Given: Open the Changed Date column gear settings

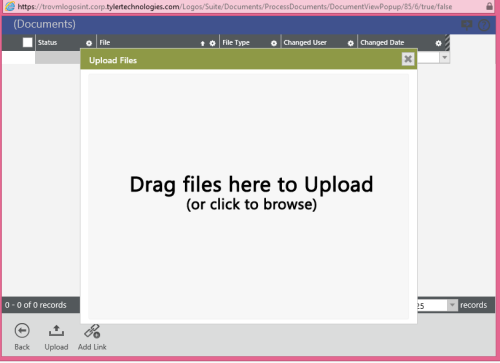Looking at the screenshot, I should 438,43.
